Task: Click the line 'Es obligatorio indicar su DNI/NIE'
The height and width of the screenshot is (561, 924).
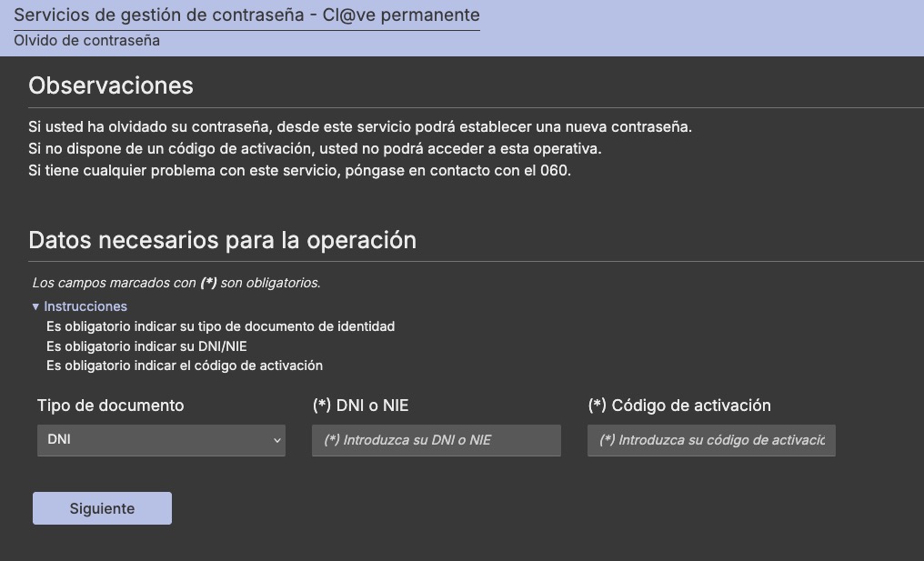Action: click(x=146, y=346)
